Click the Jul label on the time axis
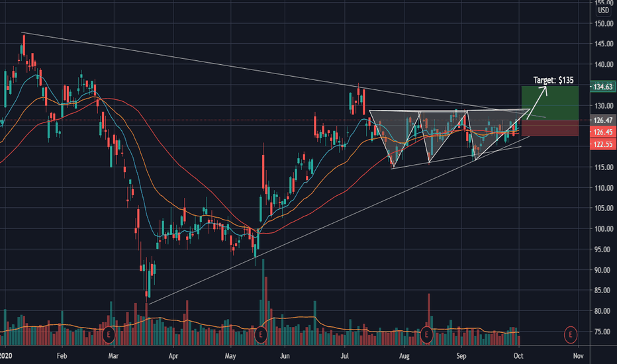617x364 pixels. 345,356
